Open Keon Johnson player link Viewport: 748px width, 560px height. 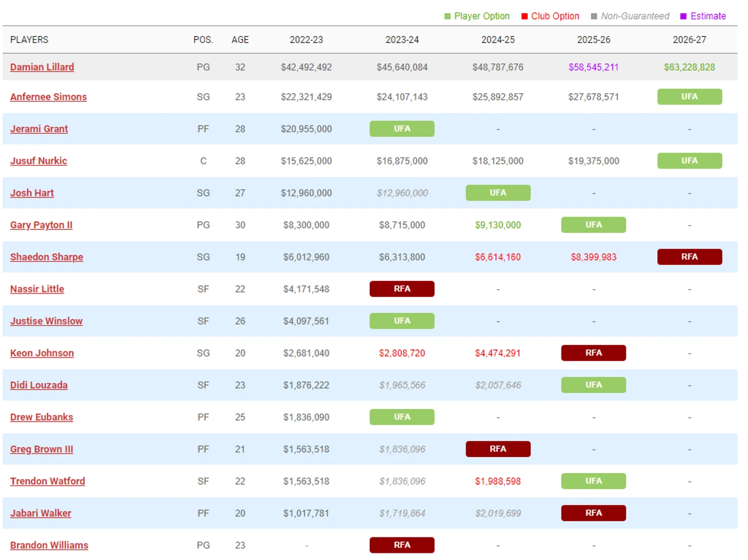click(x=42, y=353)
